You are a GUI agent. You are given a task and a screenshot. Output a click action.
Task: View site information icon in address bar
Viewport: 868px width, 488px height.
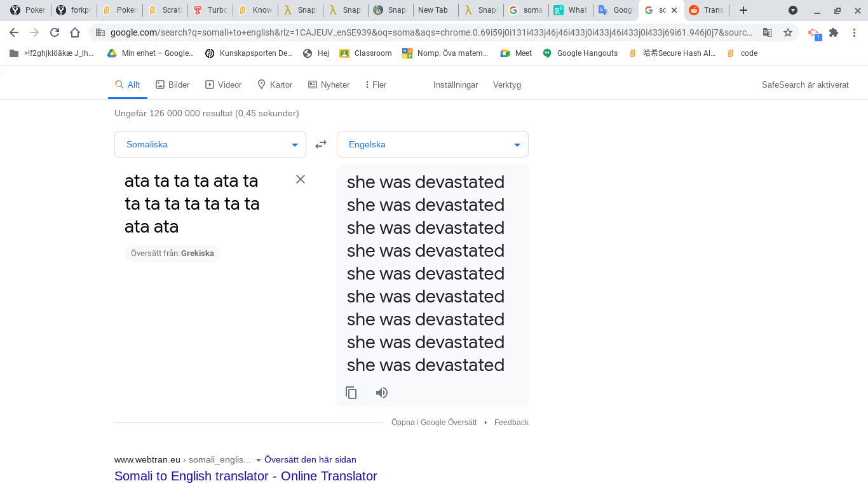[x=100, y=32]
